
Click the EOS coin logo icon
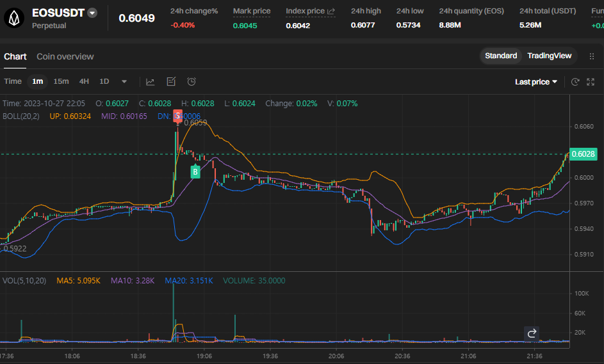[x=14, y=18]
